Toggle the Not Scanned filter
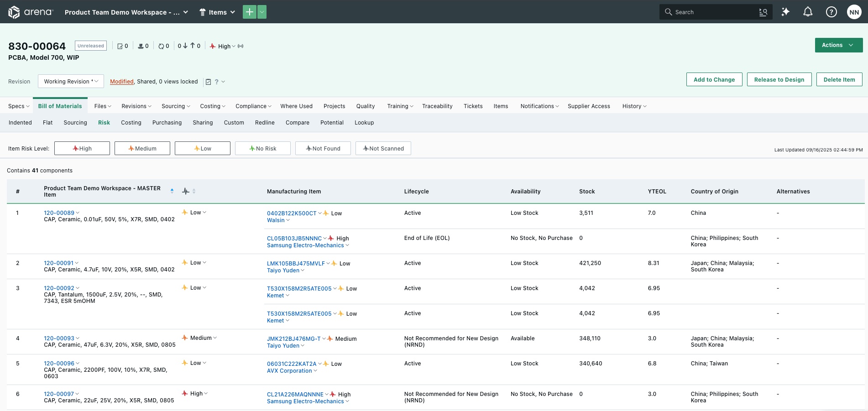The height and width of the screenshot is (411, 868). [383, 148]
